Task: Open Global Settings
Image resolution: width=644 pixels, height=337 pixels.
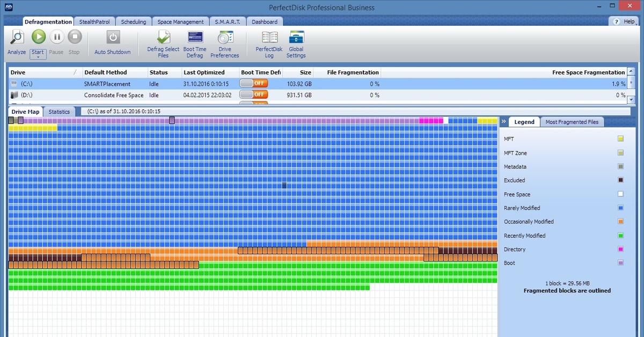Action: [x=296, y=38]
